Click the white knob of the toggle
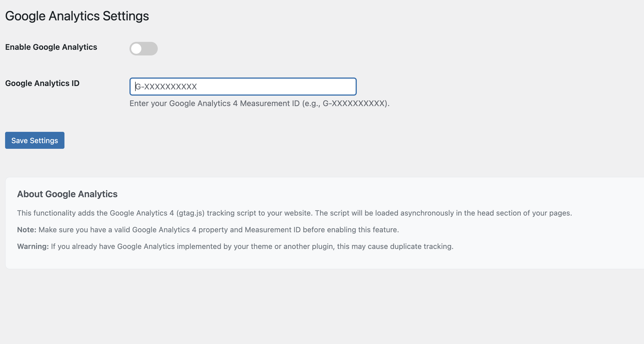The width and height of the screenshot is (644, 344). 137,49
